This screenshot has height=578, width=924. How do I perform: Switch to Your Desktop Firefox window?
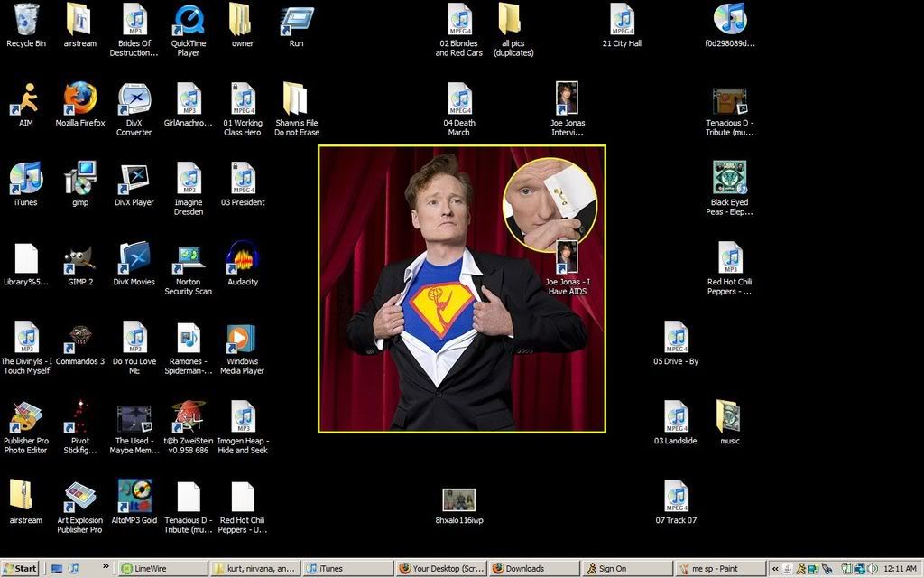(440, 569)
